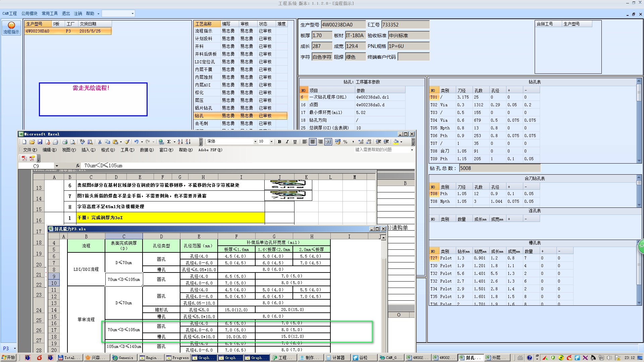Click the percent style icon
The width and height of the screenshot is (644, 362).
pyautogui.click(x=345, y=142)
